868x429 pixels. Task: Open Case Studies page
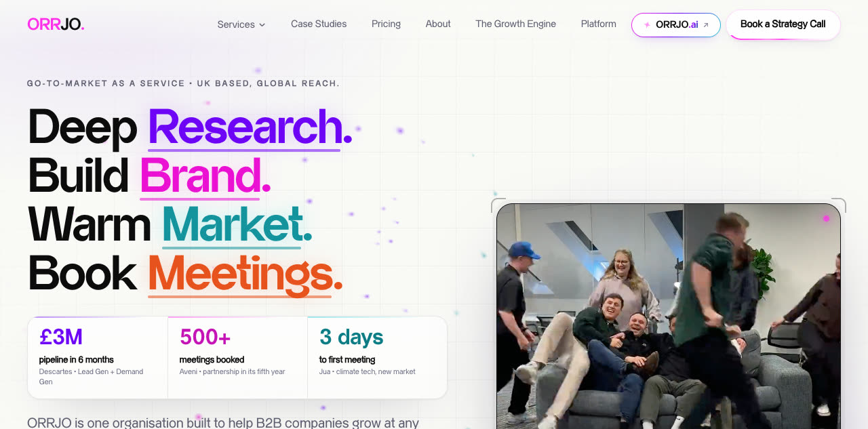[319, 24]
